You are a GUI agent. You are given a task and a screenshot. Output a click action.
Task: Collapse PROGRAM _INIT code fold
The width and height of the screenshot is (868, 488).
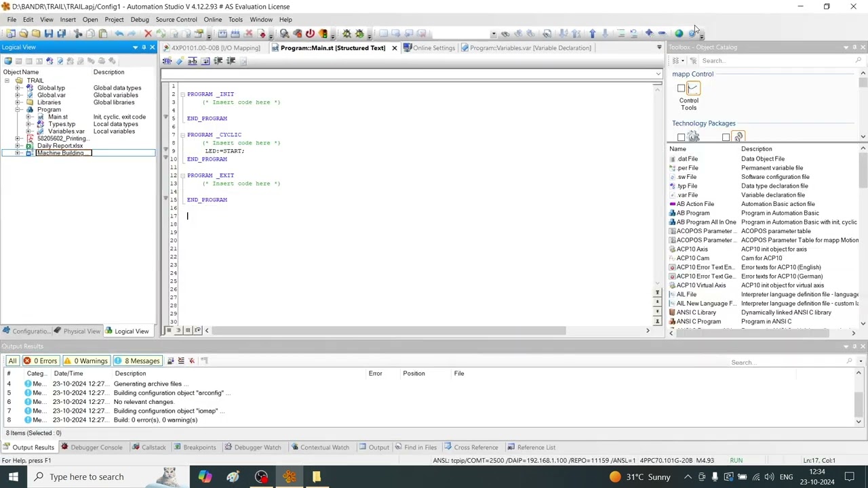(182, 94)
